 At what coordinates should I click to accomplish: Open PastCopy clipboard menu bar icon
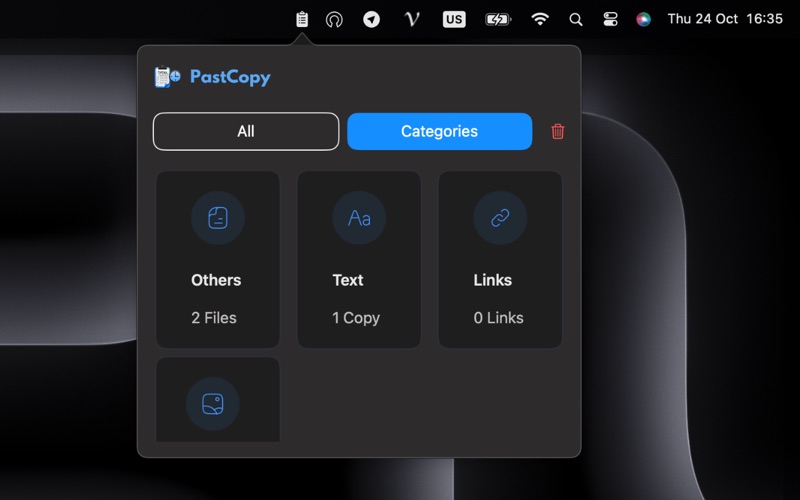click(x=302, y=19)
